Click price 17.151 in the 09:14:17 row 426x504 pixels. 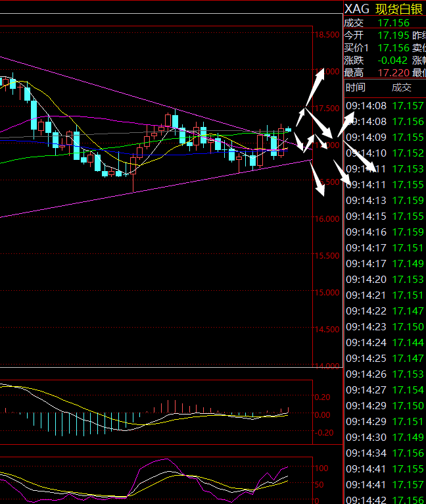click(x=408, y=248)
